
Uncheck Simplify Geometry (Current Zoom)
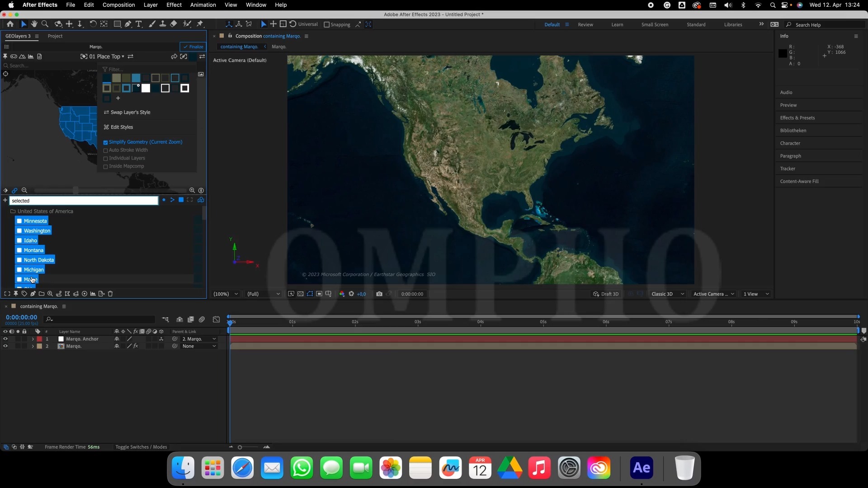[106, 142]
